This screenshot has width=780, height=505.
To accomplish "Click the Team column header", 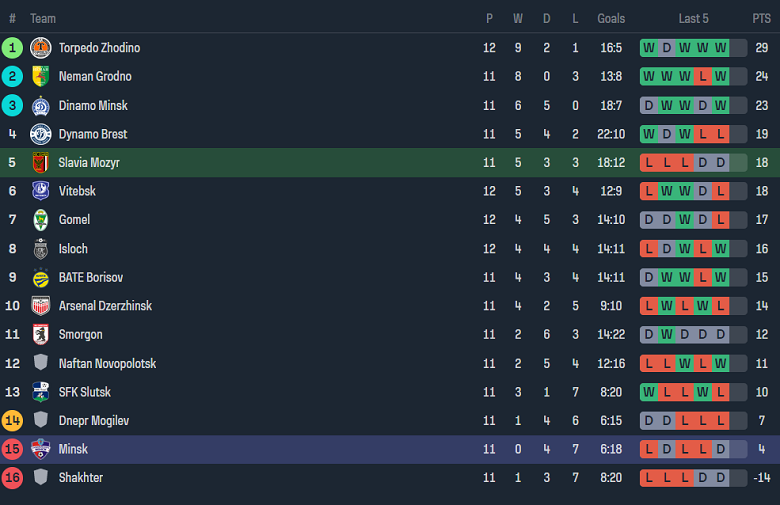I will coord(43,18).
